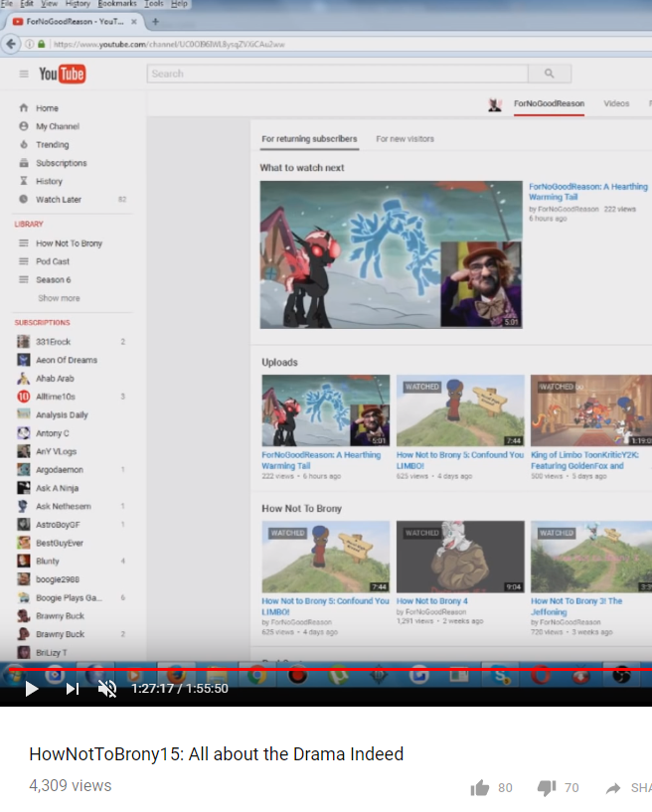Screen dimensions: 652x812
Task: Toggle the YouTube hamburger guide menu
Action: click(24, 75)
